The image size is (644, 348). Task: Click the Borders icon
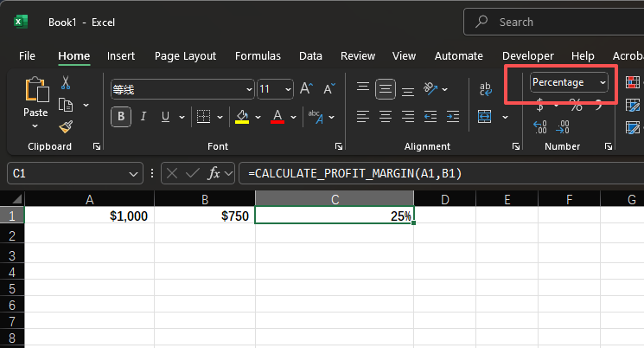(203, 117)
